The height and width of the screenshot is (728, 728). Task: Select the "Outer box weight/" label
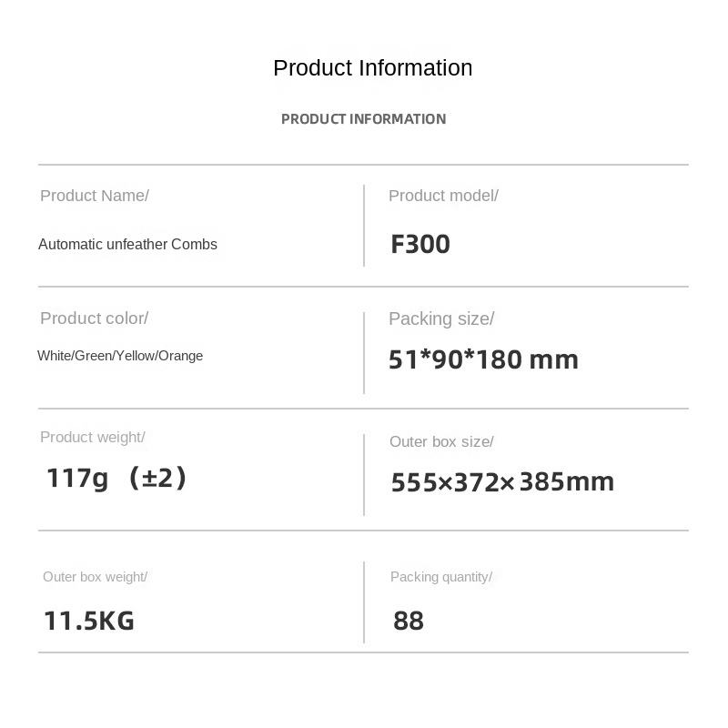95,577
